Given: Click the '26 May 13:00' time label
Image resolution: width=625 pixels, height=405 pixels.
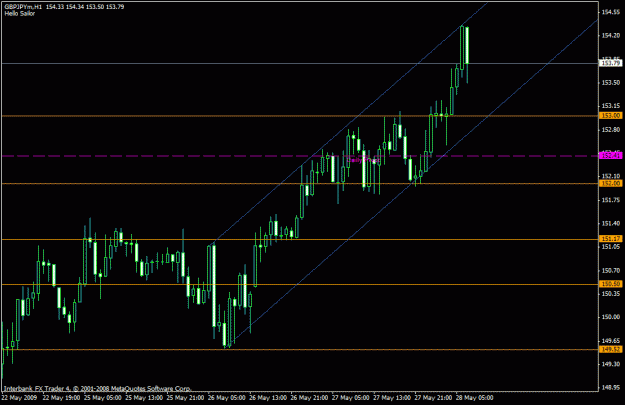Looking at the screenshot, I should click(x=268, y=398).
